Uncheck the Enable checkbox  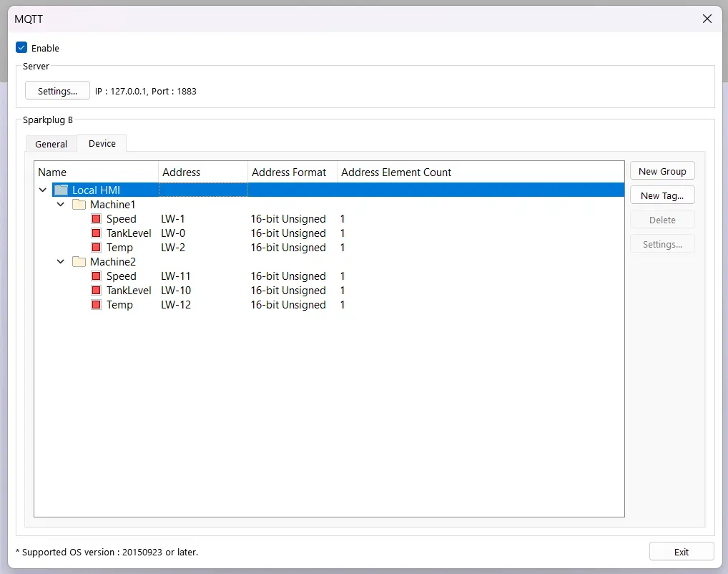(21, 47)
